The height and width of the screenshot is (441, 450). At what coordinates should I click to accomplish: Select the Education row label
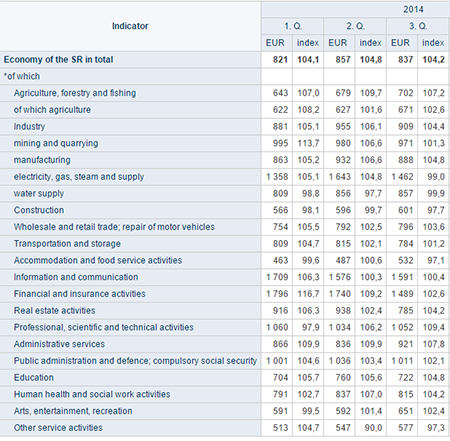click(x=34, y=378)
